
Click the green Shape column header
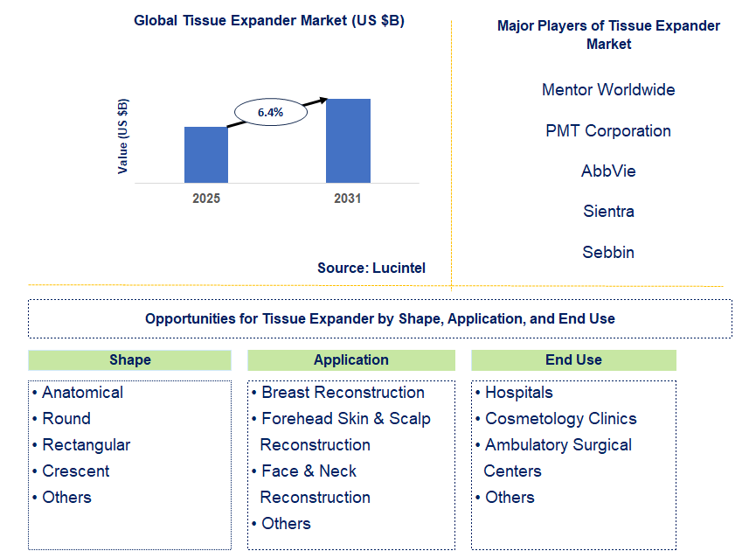point(129,360)
